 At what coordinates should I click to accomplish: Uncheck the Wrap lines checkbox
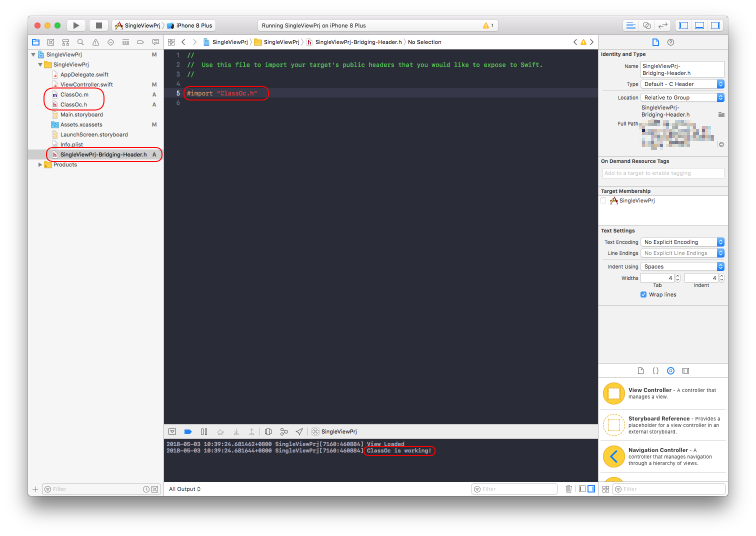[x=643, y=294]
